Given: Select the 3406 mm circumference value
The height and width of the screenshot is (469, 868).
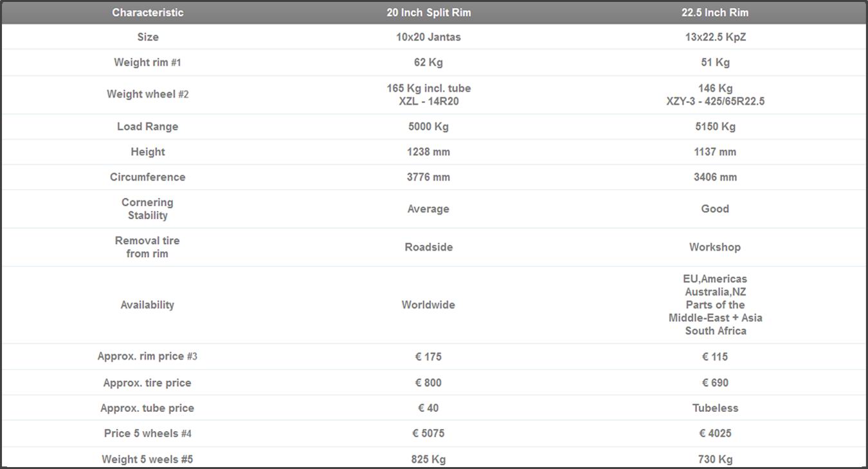Looking at the screenshot, I should click(715, 177).
